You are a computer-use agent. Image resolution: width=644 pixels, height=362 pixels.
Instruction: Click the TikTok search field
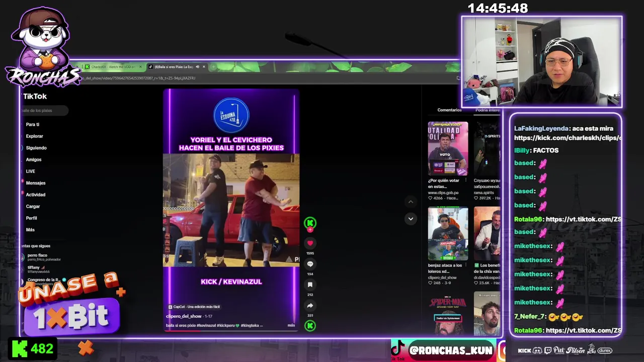click(43, 110)
